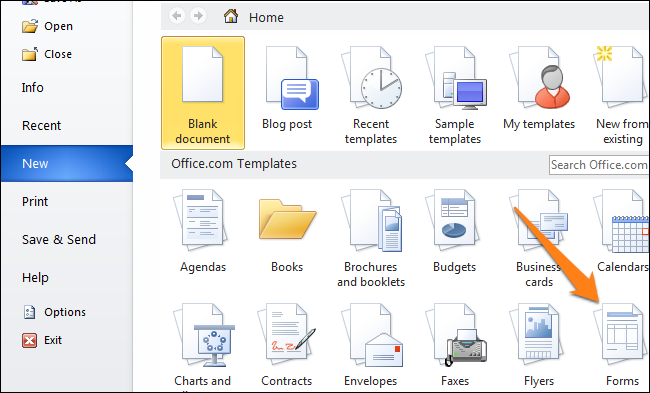Click the Home icon in the navigation bar
Screen dimensions: 650x393
coord(231,17)
